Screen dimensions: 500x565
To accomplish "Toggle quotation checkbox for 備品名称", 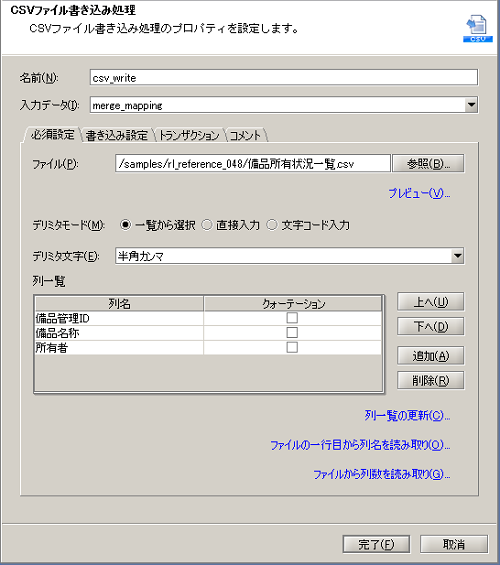I will [292, 333].
